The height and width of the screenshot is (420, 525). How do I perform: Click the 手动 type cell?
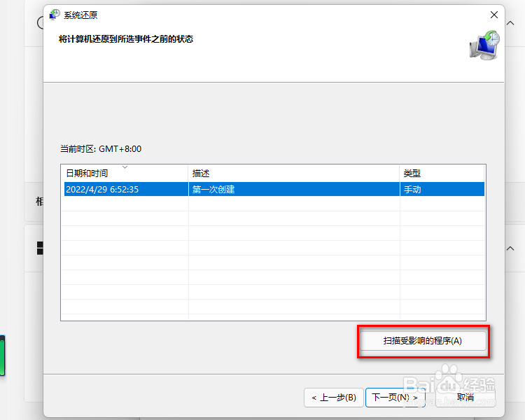(x=442, y=189)
